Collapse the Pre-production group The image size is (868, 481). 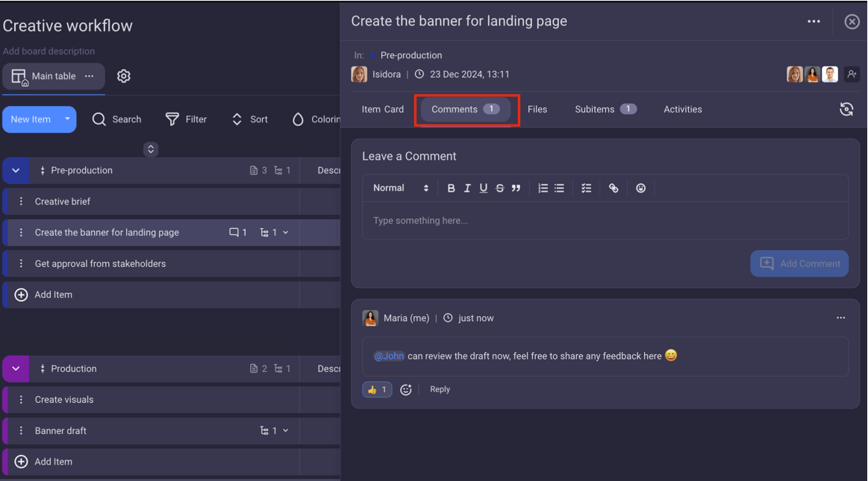pyautogui.click(x=16, y=171)
